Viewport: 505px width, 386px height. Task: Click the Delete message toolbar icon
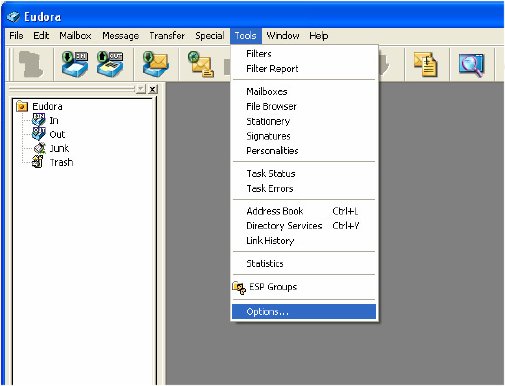tap(31, 64)
